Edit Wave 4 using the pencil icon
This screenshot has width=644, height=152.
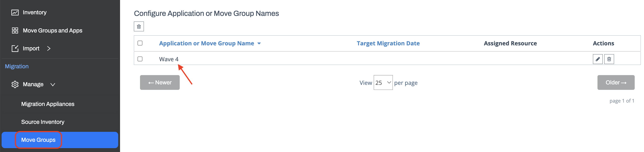[x=597, y=59]
